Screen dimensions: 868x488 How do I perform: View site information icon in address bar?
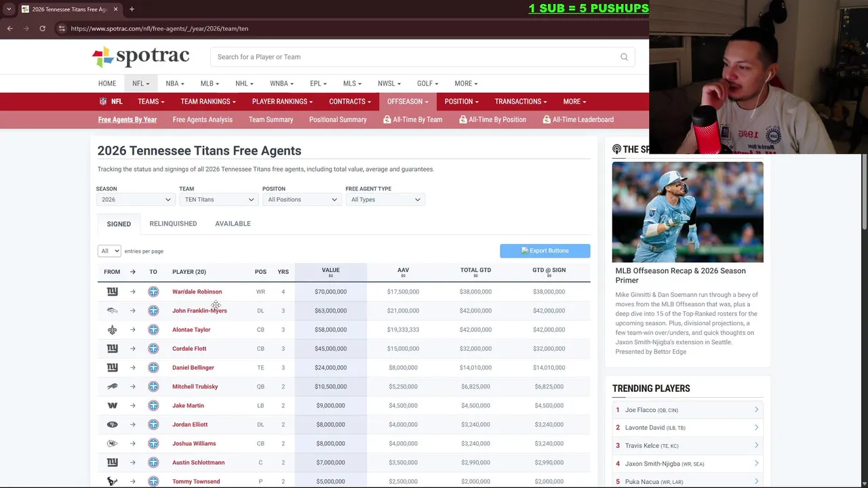point(61,28)
